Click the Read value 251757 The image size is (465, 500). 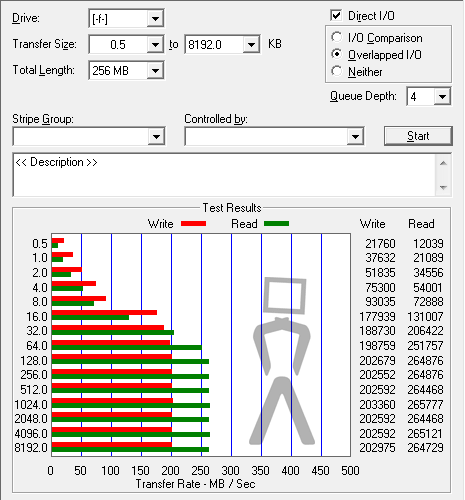point(425,346)
